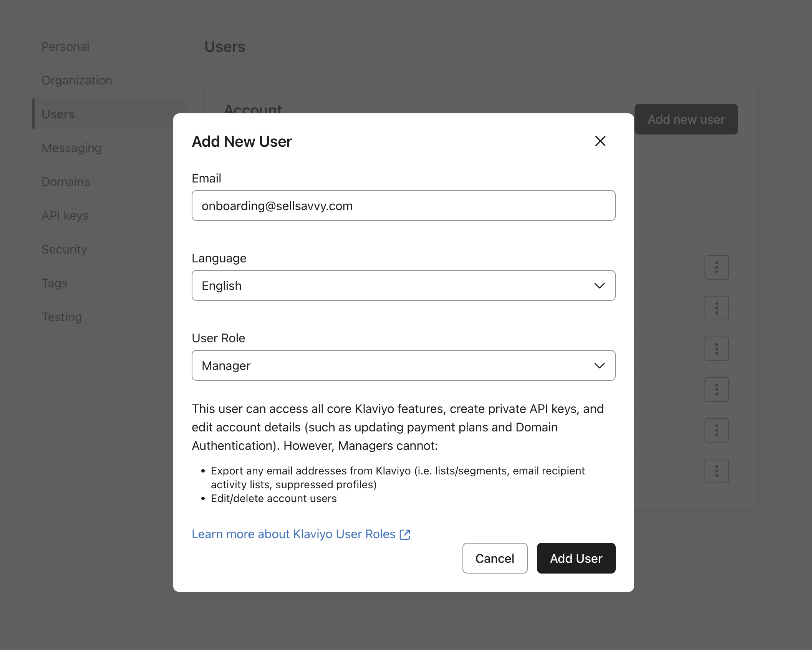Open the Language dropdown showing English
812x650 pixels.
click(403, 285)
